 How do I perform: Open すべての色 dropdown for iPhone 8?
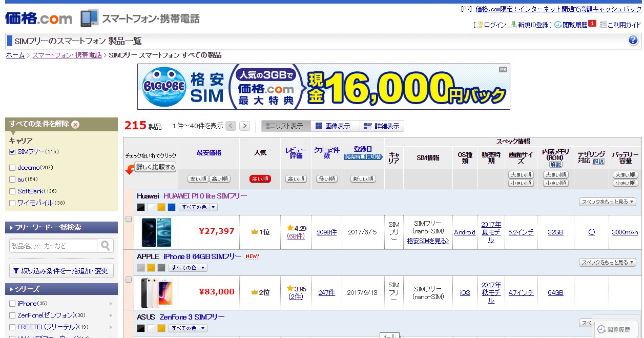click(x=188, y=268)
